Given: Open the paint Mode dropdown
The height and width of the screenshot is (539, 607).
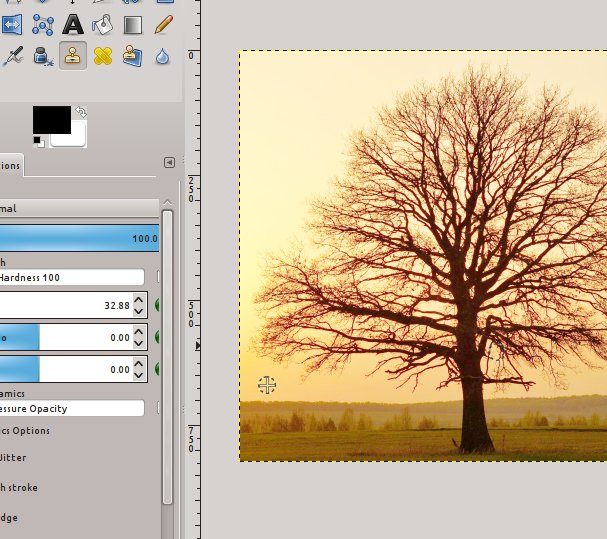Looking at the screenshot, I should pyautogui.click(x=79, y=208).
